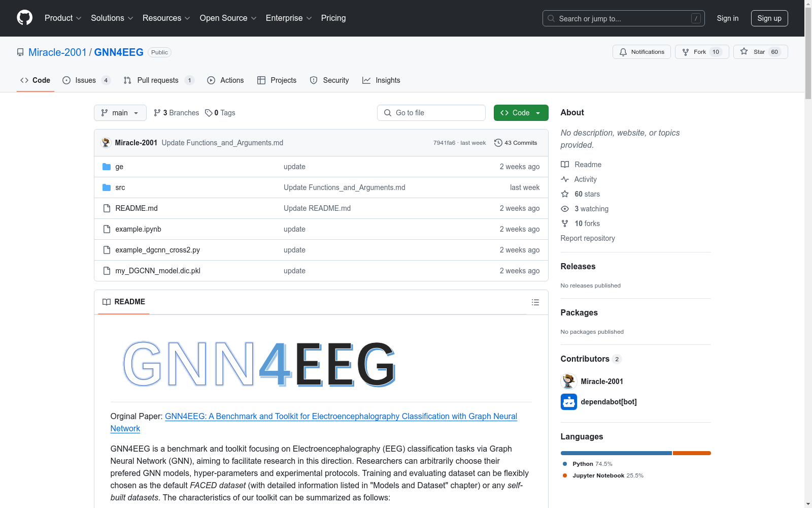This screenshot has width=812, height=508.
Task: Click the commit history clock icon
Action: (x=498, y=143)
